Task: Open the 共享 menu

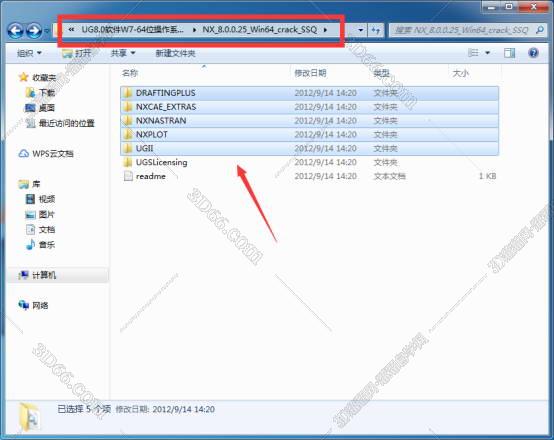Action: (123, 53)
